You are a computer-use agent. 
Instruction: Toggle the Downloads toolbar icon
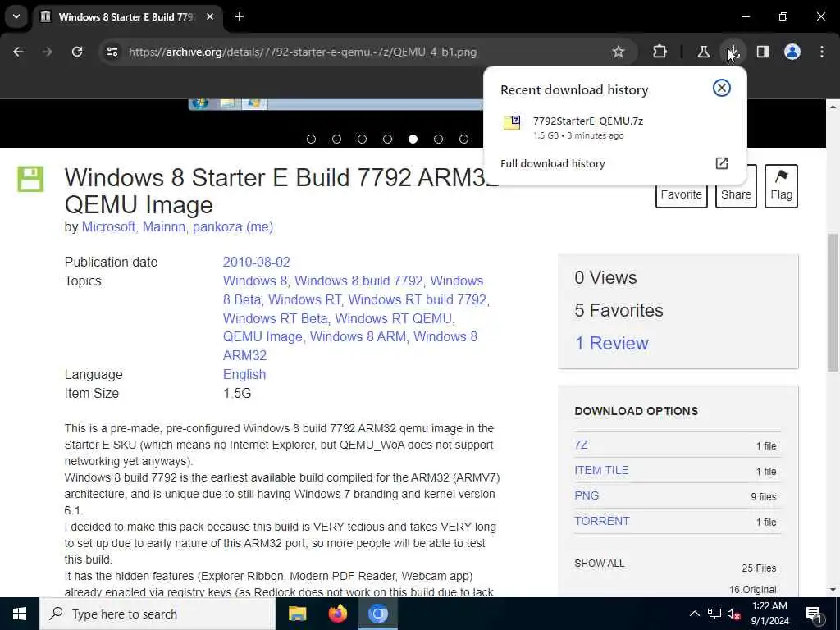(733, 52)
